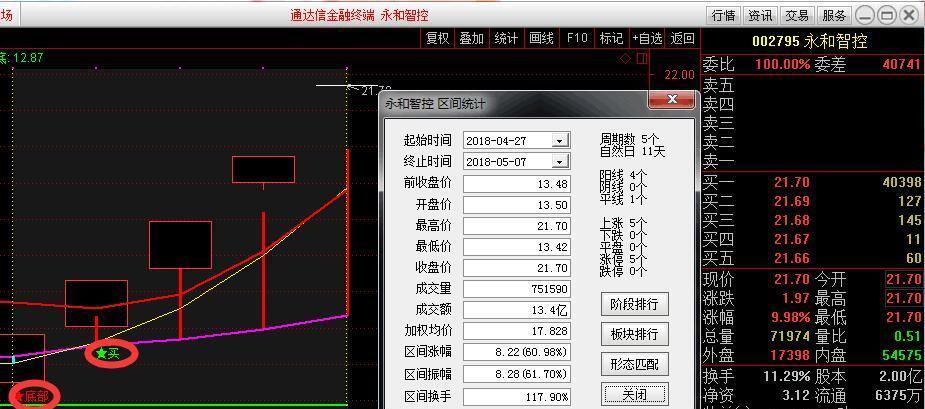Click 外盘 value 17398
Viewport: 925px width, 409px height.
point(790,355)
